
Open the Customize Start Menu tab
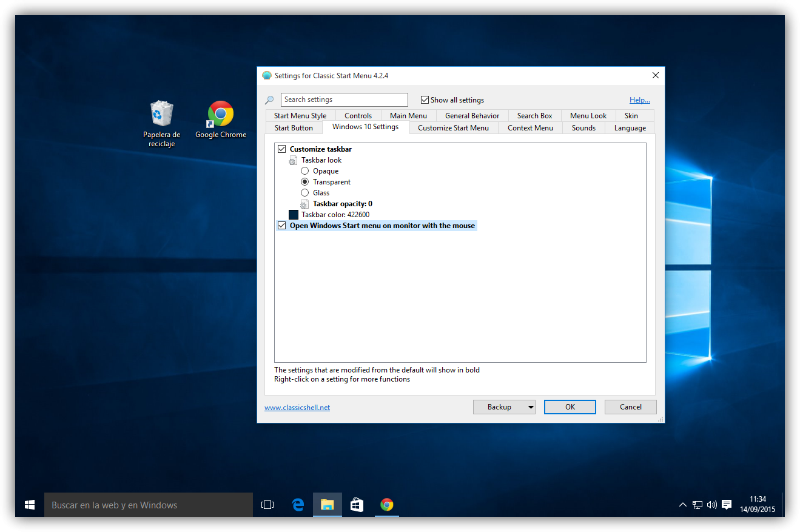tap(453, 128)
